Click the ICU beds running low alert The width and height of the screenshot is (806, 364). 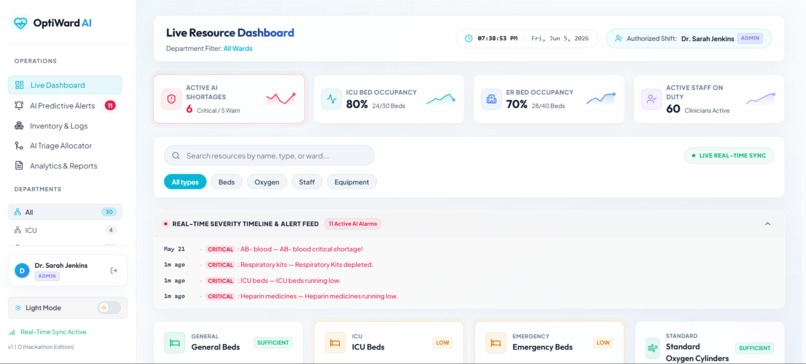coord(273,281)
